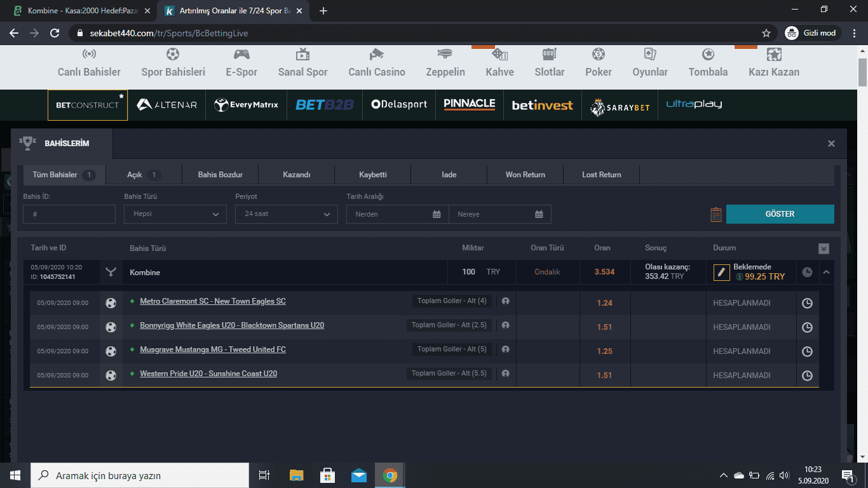Open Spor Bahisleri section

pyautogui.click(x=173, y=64)
